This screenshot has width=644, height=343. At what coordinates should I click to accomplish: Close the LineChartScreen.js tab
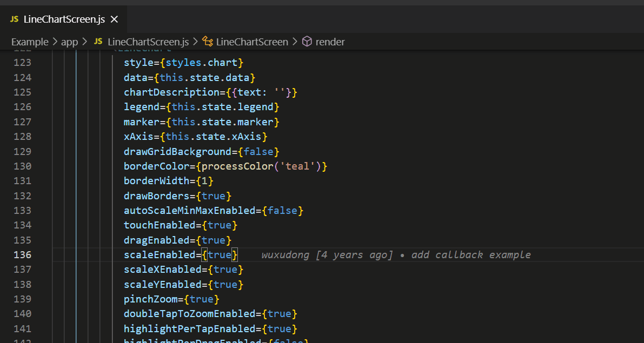point(114,18)
